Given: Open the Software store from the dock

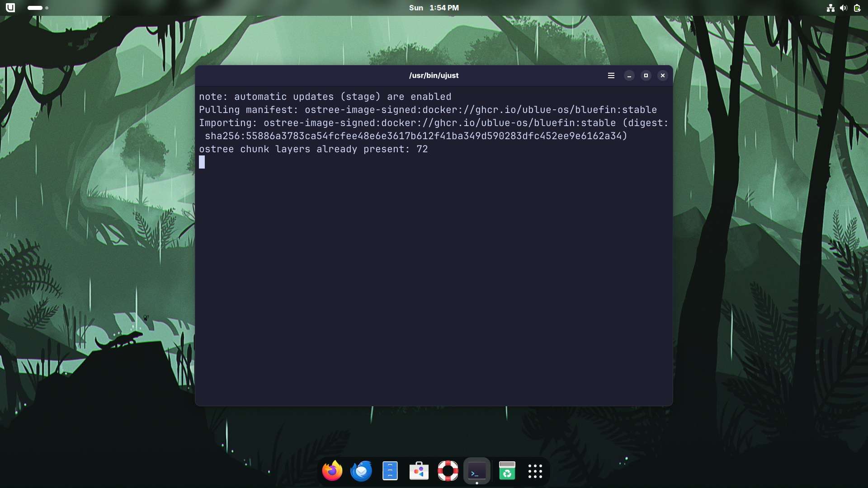Looking at the screenshot, I should (x=419, y=471).
